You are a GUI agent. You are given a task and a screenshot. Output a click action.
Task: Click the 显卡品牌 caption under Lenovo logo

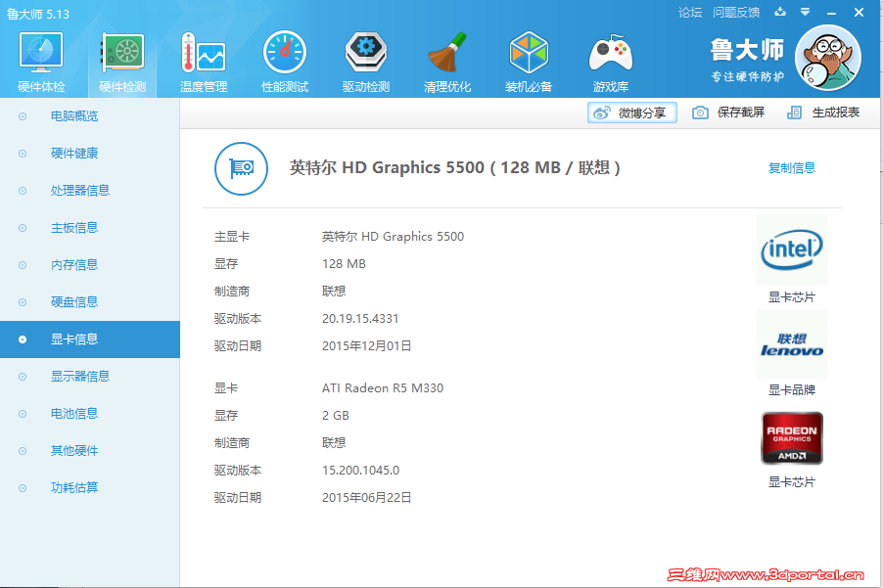tap(792, 390)
